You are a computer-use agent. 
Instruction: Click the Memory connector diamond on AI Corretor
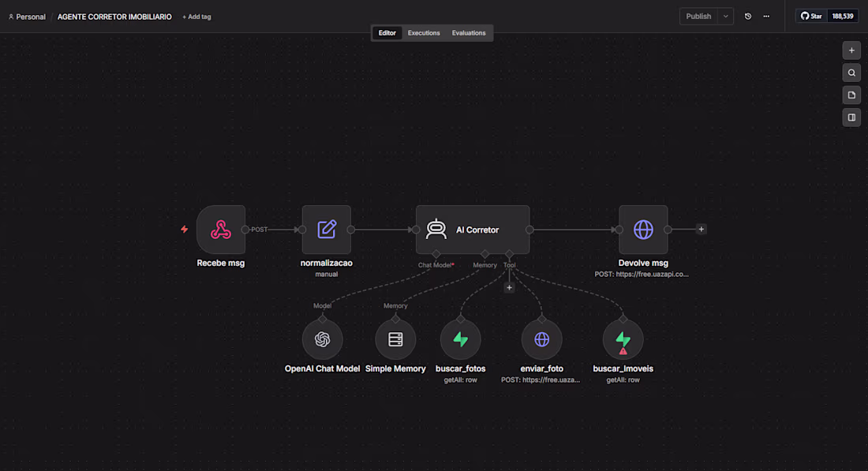(x=485, y=254)
